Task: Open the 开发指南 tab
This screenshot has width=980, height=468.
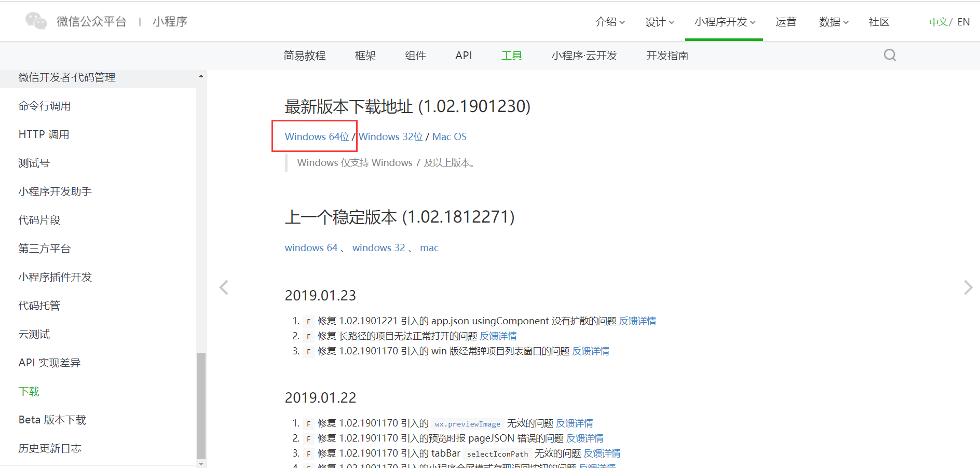Action: (x=668, y=56)
